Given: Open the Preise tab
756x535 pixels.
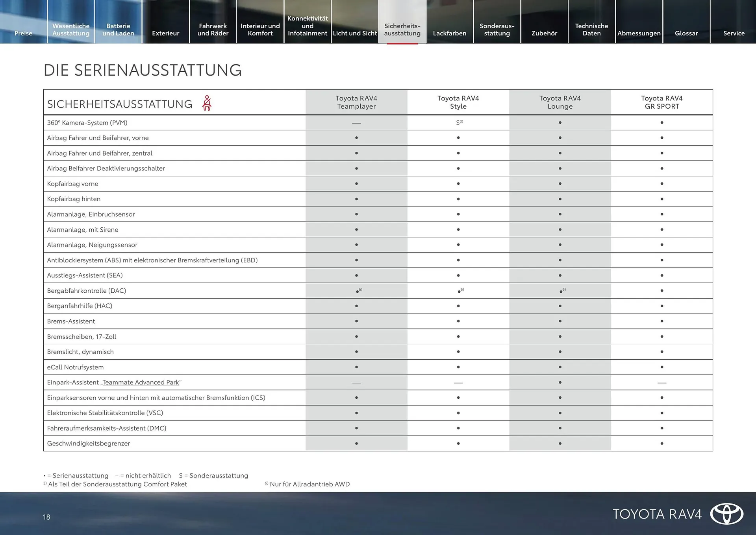Looking at the screenshot, I should click(x=23, y=33).
